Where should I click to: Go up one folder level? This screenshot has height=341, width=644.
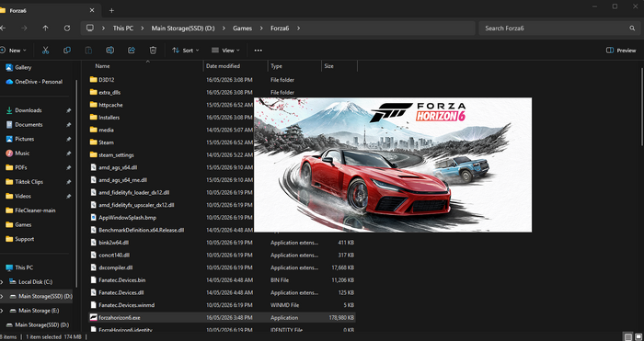46,28
